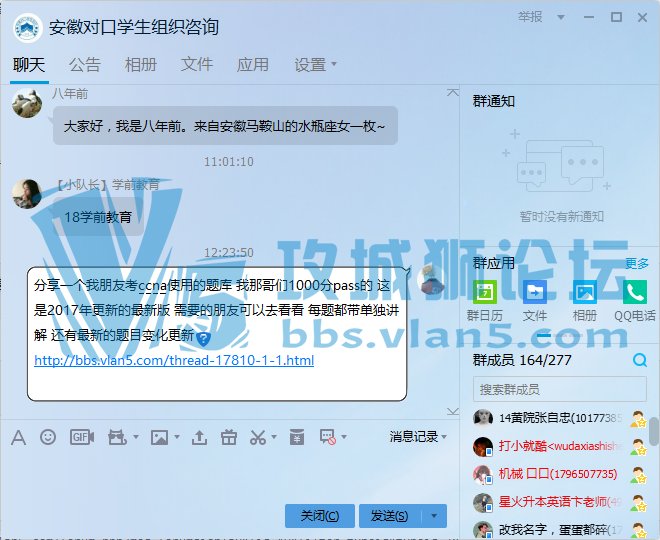Click the gift icon in toolbar
This screenshot has width=660, height=540.
pyautogui.click(x=229, y=437)
